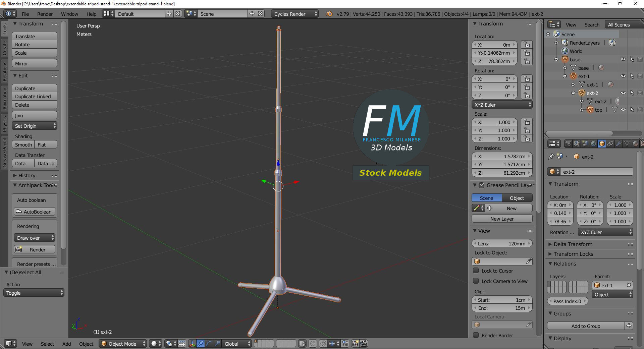Toggle selectability of ext-1 with arrow icon
The width and height of the screenshot is (644, 349).
(x=632, y=76)
